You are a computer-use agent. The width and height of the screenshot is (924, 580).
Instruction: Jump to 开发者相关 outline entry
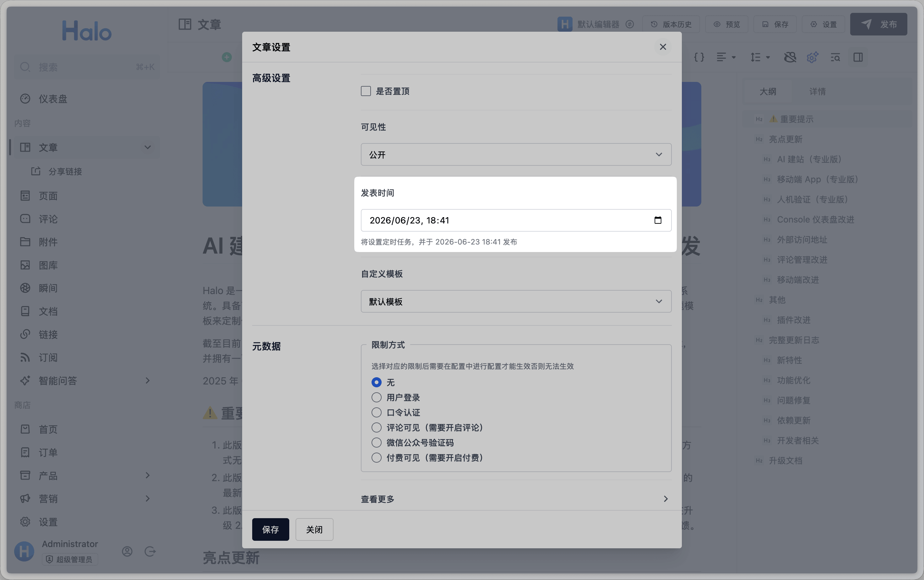point(798,440)
